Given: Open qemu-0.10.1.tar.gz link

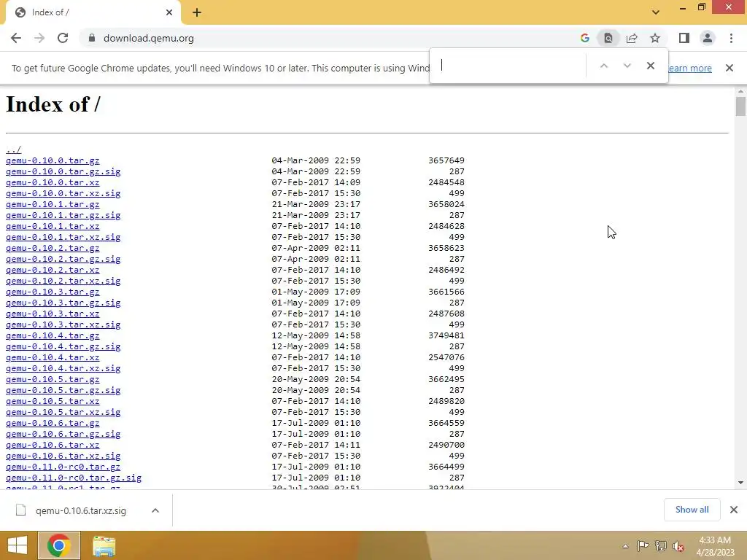Looking at the screenshot, I should point(53,204).
